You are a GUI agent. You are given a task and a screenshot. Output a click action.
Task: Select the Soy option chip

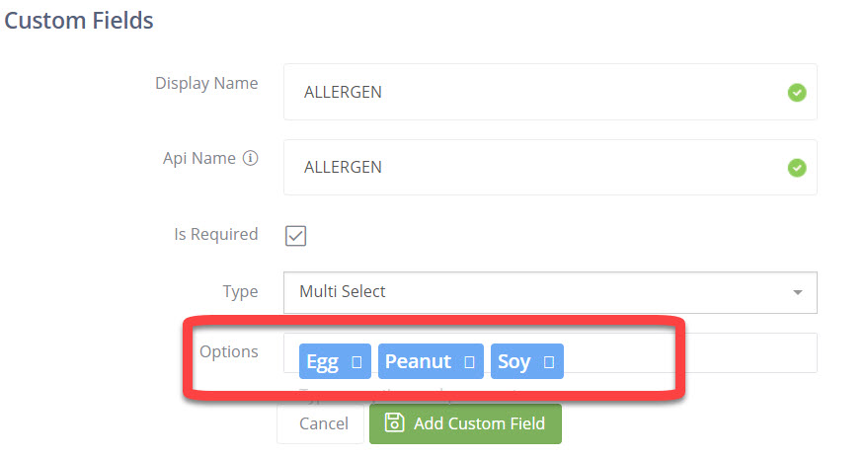(x=513, y=362)
